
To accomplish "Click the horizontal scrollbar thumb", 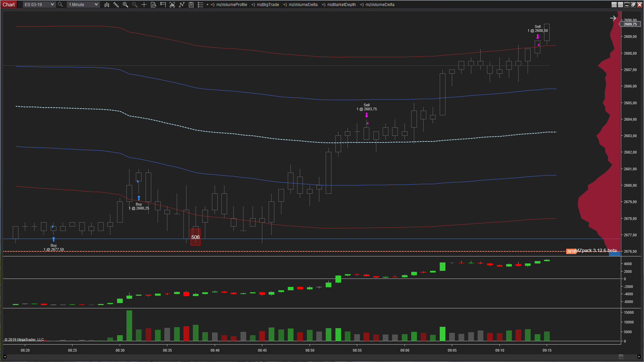I will click(x=621, y=357).
